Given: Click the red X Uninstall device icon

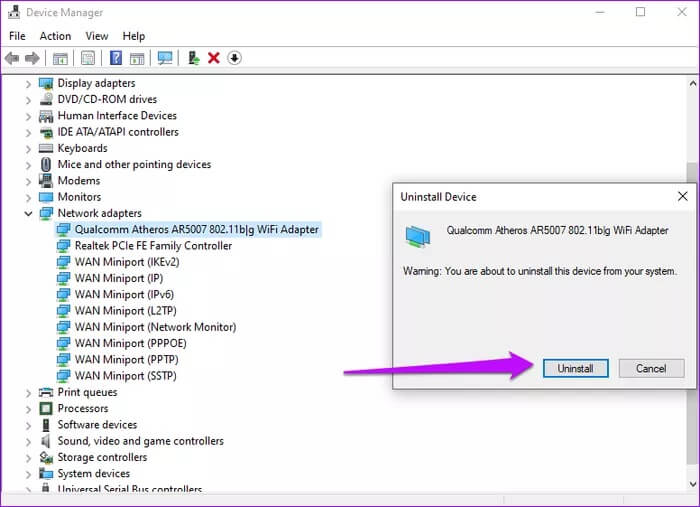Looking at the screenshot, I should (214, 58).
